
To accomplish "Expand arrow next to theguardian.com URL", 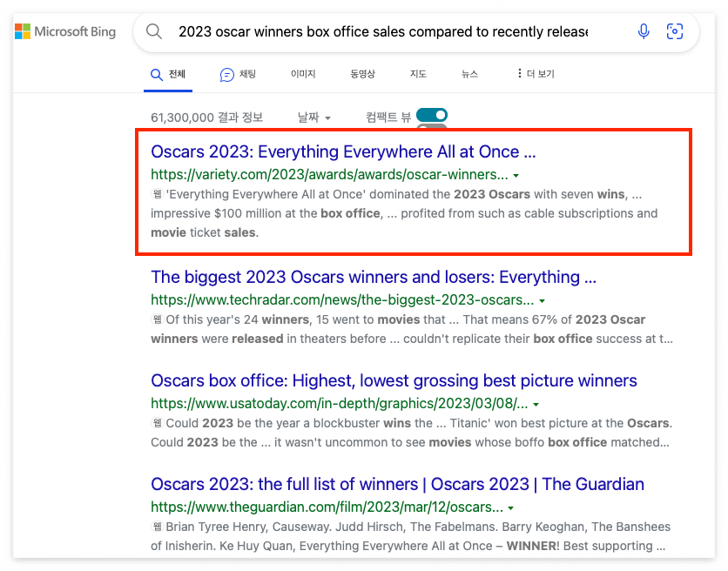I will (510, 507).
